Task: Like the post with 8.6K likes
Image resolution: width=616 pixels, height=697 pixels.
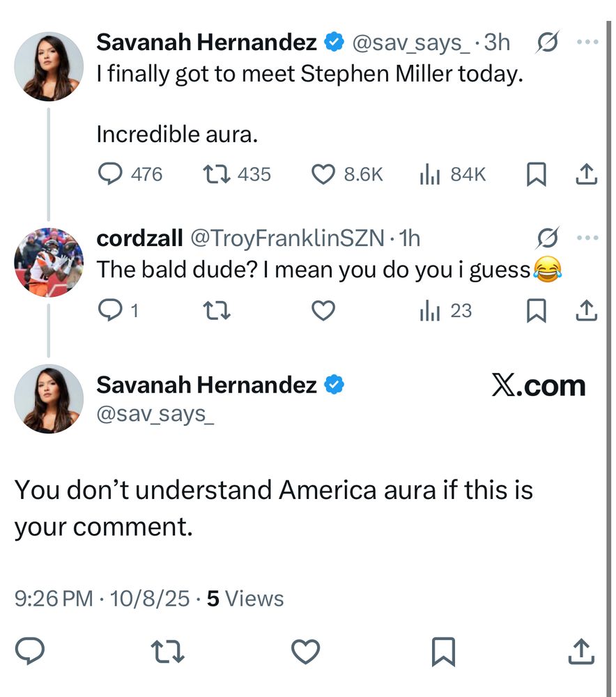Action: pos(323,174)
